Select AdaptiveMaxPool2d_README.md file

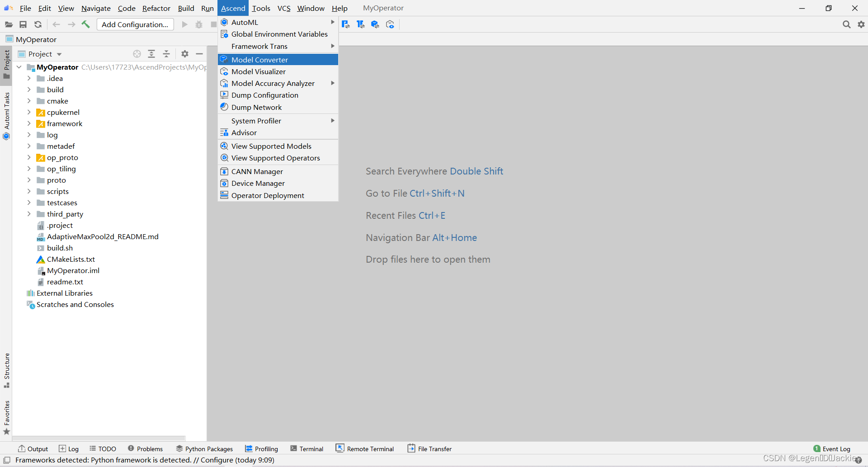(x=103, y=236)
